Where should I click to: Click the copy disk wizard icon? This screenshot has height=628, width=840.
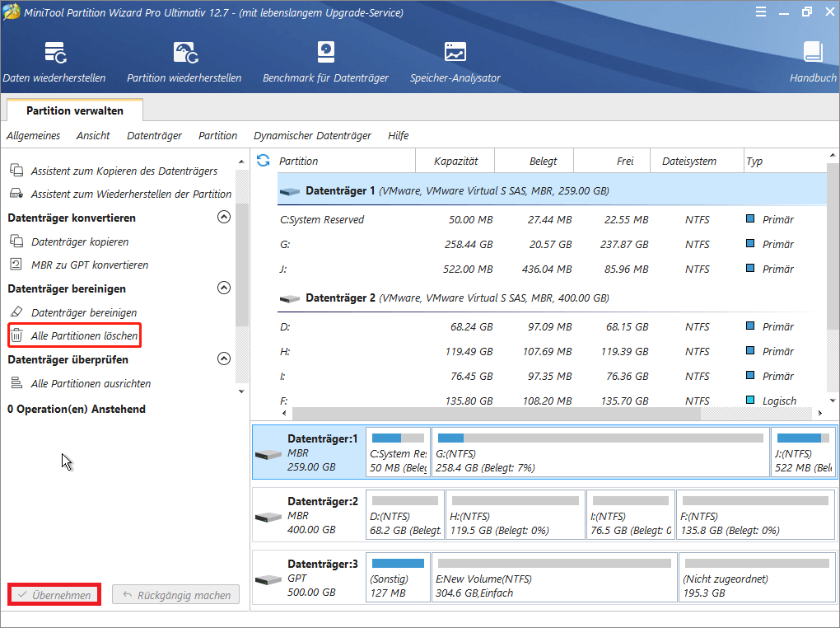click(x=16, y=171)
